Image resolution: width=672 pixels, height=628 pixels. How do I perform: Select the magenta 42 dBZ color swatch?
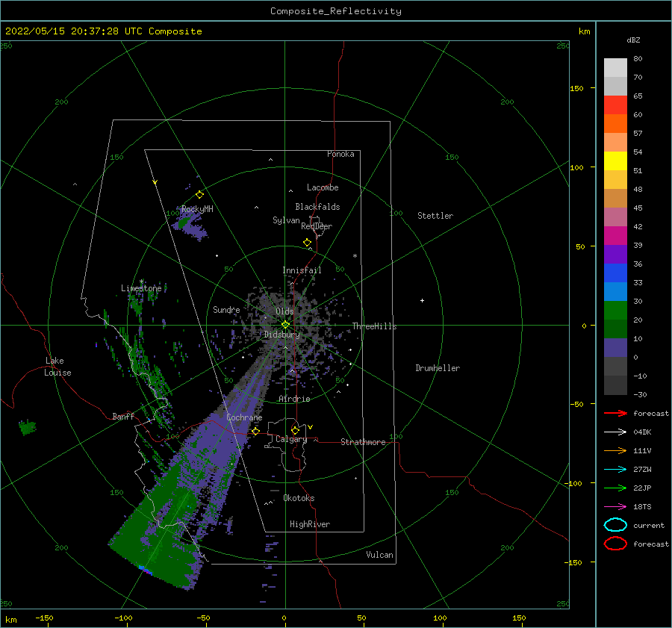point(615,235)
